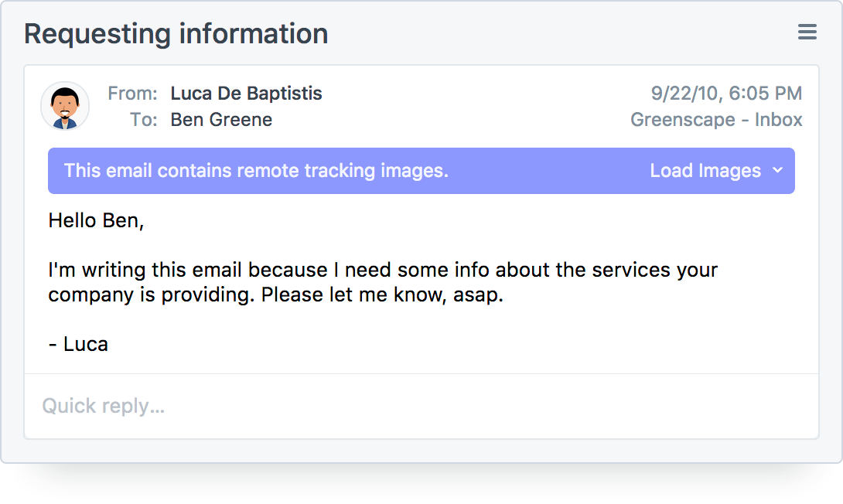The width and height of the screenshot is (843, 504).
Task: Open the Greenscape - Inbox mailbox label
Action: (716, 120)
